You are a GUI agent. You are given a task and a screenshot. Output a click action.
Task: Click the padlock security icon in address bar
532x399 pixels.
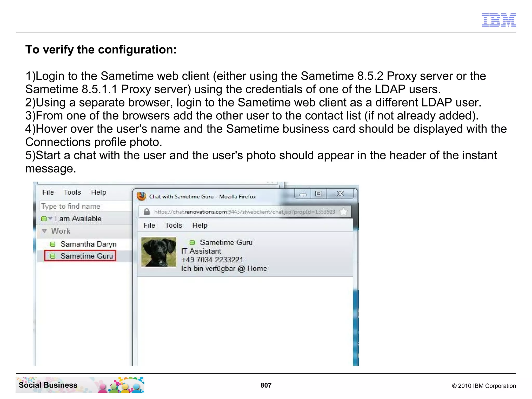[x=147, y=212]
